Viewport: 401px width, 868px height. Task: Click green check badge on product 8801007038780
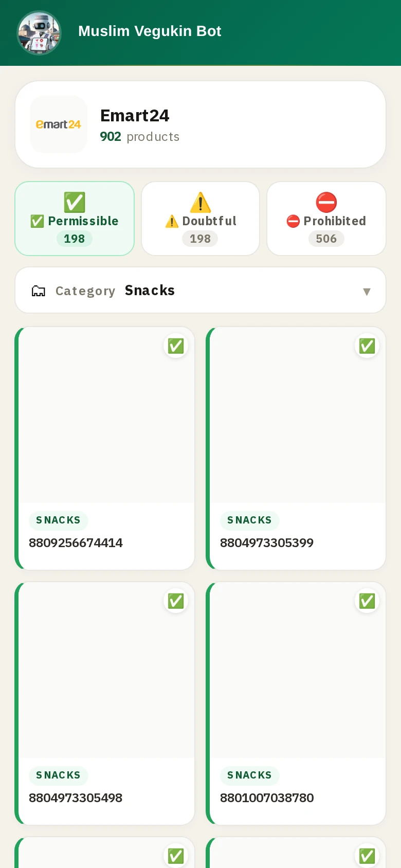(x=367, y=601)
